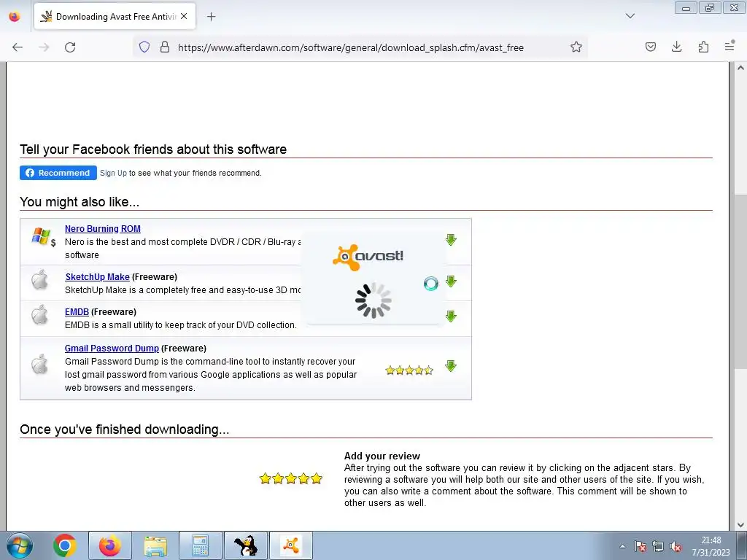Screen dimensions: 747x560
Task: Rate the software with the review stars
Action: [x=290, y=478]
